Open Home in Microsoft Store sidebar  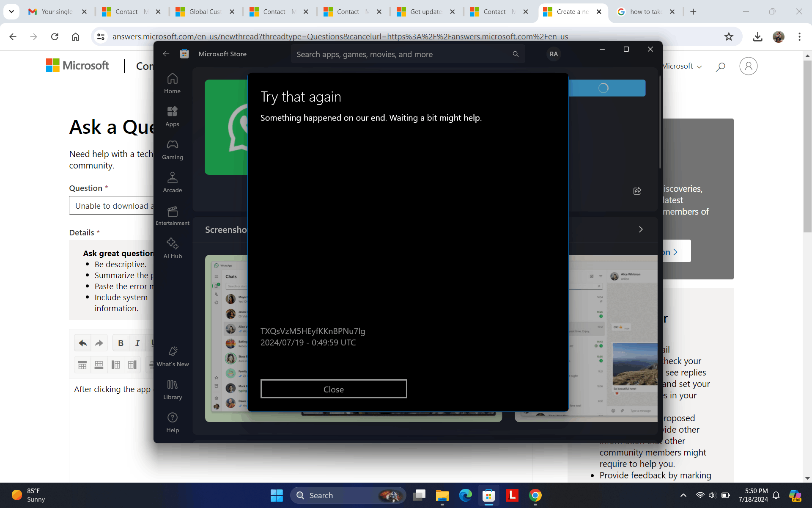point(172,83)
